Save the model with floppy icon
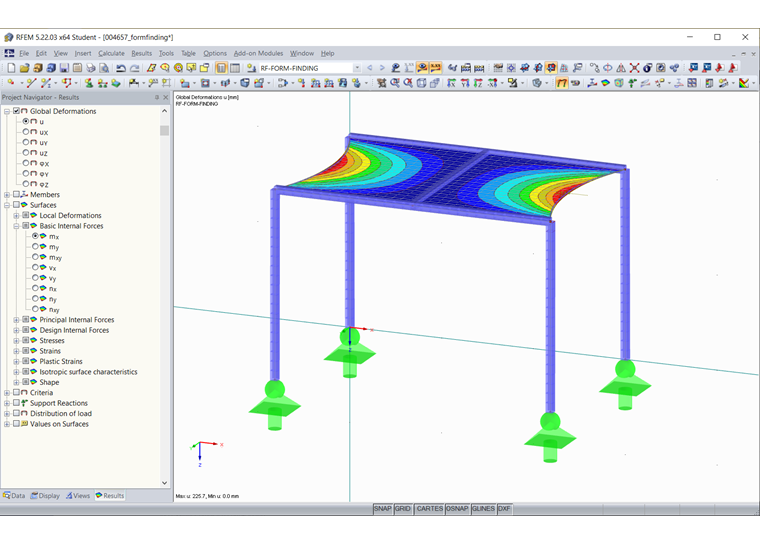Viewport: 760px width, 545px height. pyautogui.click(x=64, y=68)
